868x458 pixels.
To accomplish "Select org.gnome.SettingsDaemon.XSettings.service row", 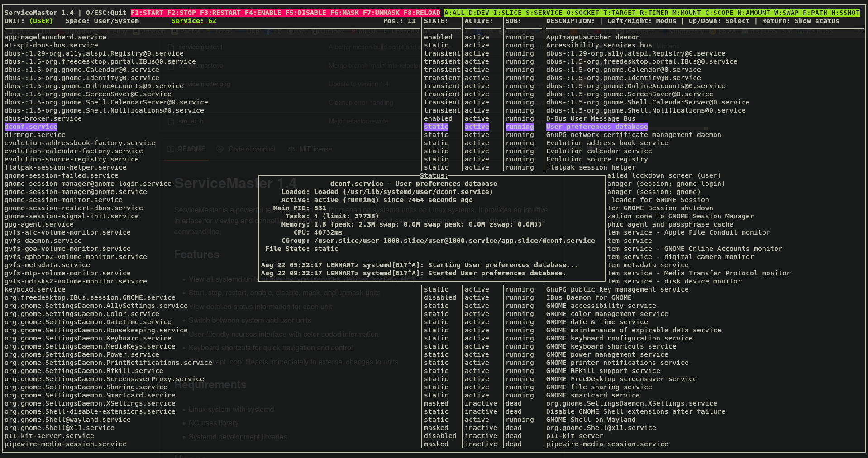I will [90, 403].
